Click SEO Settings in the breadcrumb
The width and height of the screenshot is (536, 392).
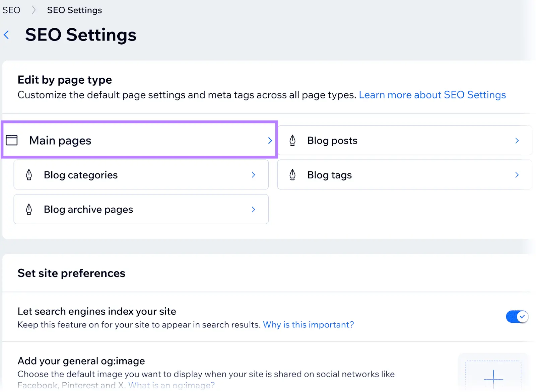pos(74,10)
